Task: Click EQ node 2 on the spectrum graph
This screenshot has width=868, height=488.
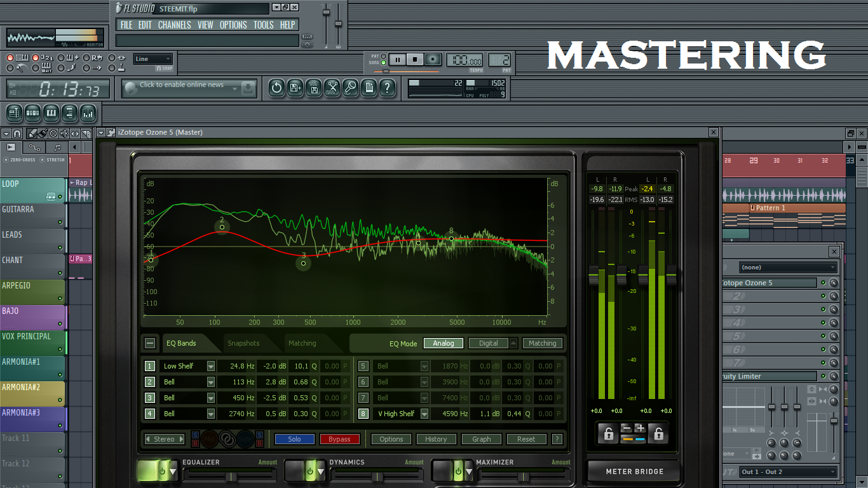Action: pos(222,227)
